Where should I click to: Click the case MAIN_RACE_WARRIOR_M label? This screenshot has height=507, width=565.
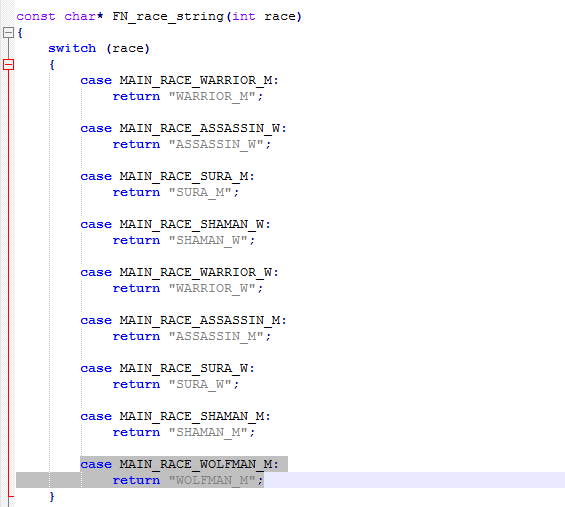(x=180, y=80)
